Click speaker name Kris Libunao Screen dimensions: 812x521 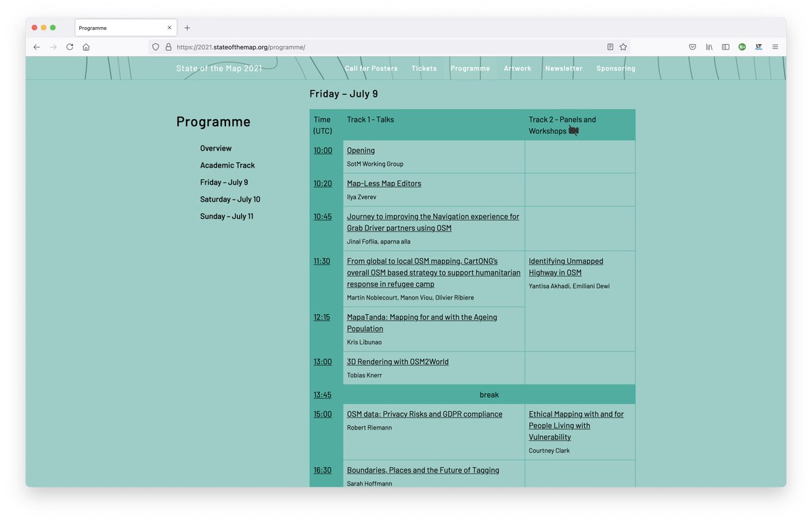tap(364, 342)
